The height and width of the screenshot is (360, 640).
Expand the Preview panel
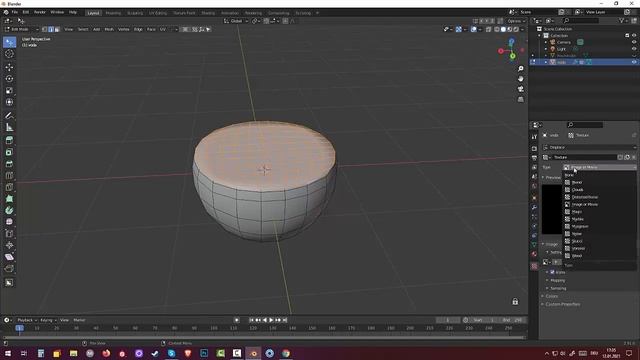pos(551,178)
